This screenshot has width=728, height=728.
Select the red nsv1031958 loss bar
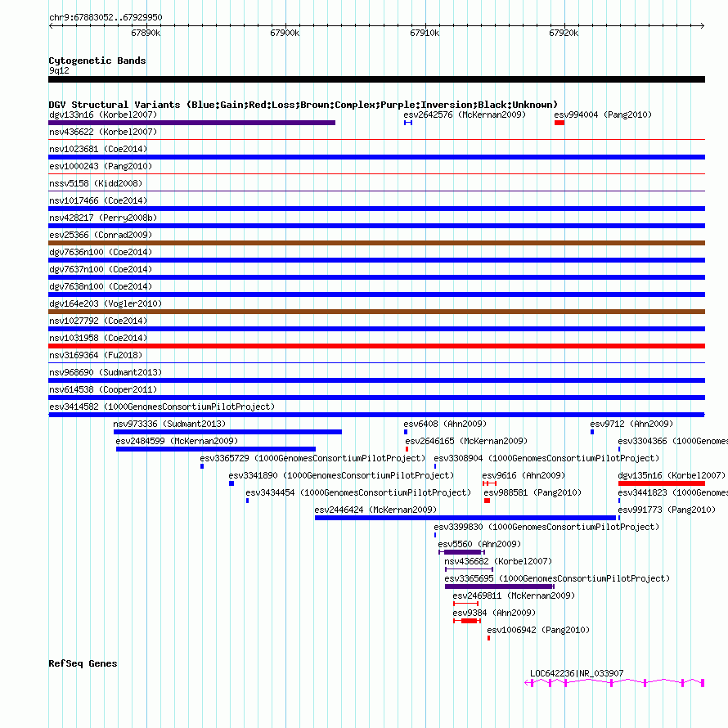click(376, 346)
